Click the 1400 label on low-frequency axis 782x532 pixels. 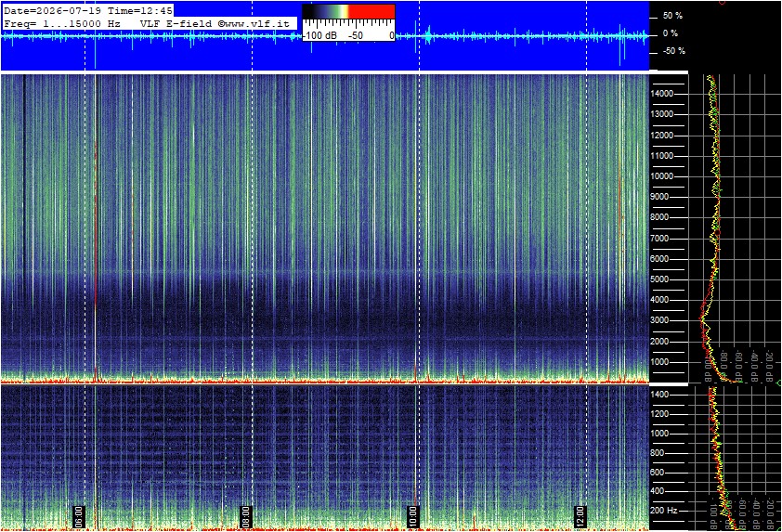pyautogui.click(x=659, y=395)
